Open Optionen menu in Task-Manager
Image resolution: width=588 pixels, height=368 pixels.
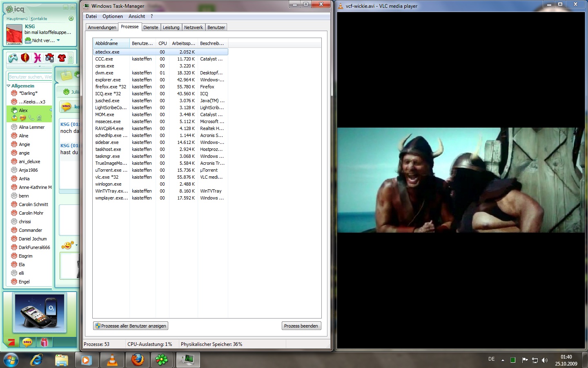(x=113, y=16)
